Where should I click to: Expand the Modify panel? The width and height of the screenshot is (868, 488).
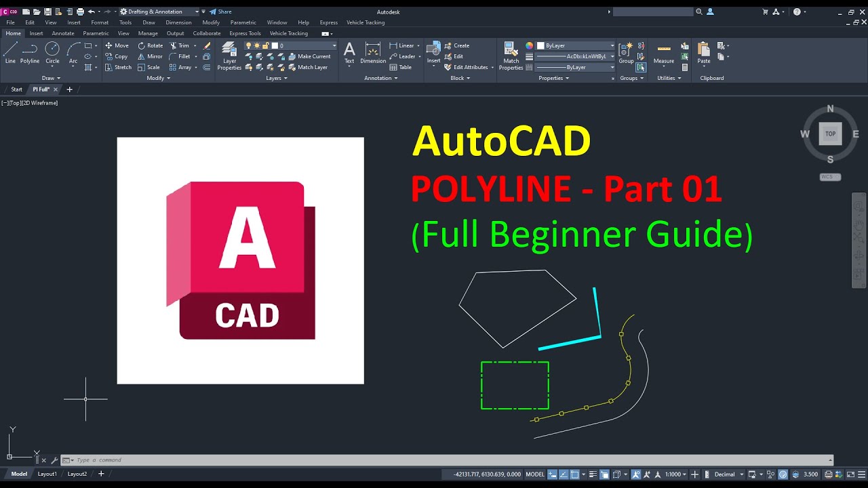(x=159, y=78)
